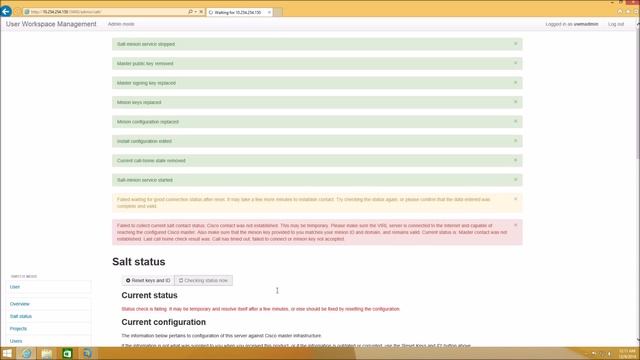Click the 'Current configuration' heading

pos(164,322)
